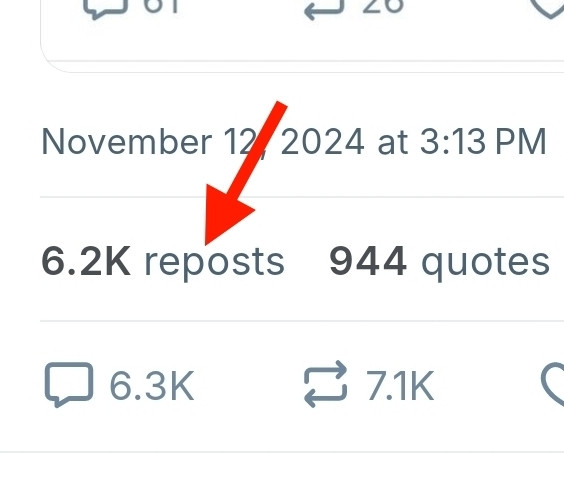Click the embedded post's 61 reply count

[160, 6]
